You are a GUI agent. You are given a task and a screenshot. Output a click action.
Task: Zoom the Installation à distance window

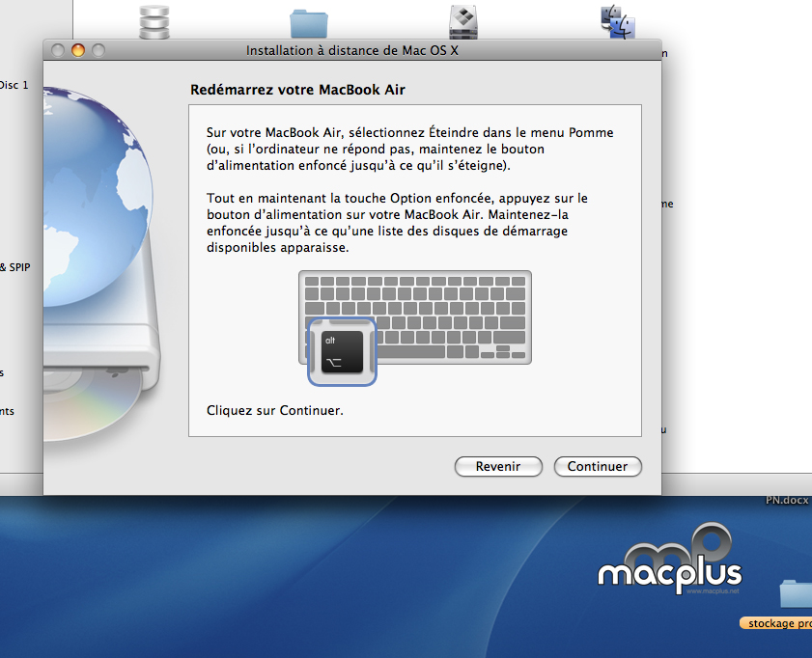98,50
